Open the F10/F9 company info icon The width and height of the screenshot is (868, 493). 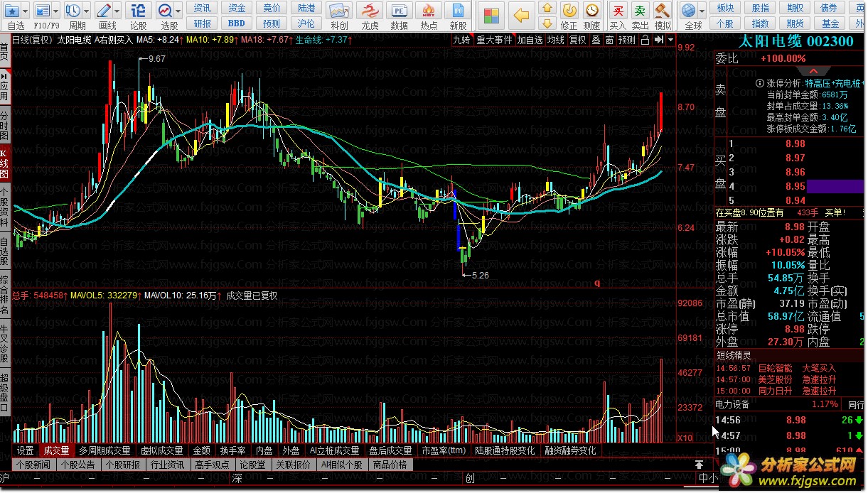tap(43, 11)
